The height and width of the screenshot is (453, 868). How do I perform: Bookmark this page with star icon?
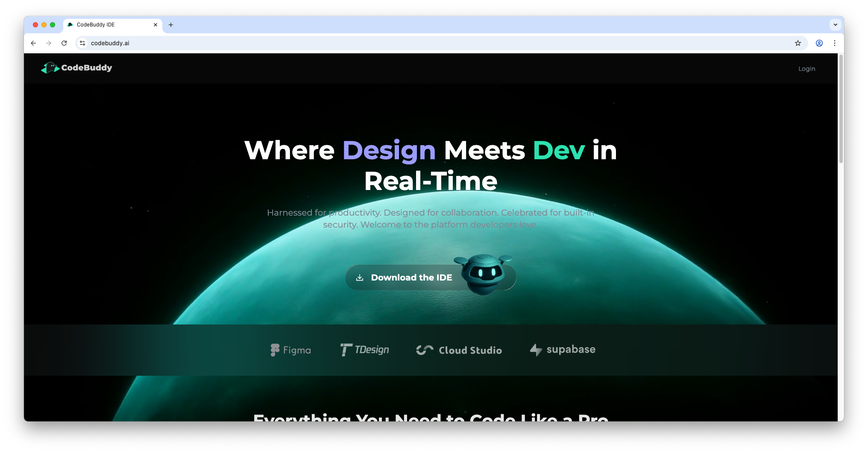click(798, 43)
